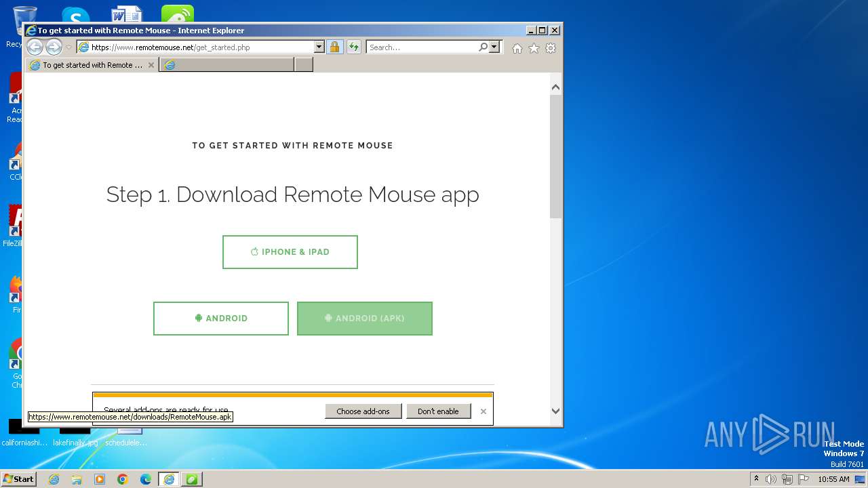
Task: Show hidden tray icons arrow
Action: pos(757,479)
